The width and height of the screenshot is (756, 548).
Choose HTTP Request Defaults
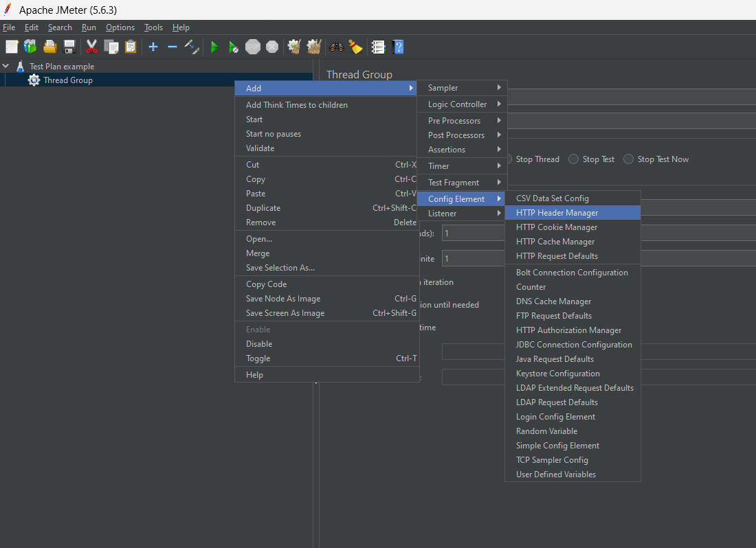(572, 255)
